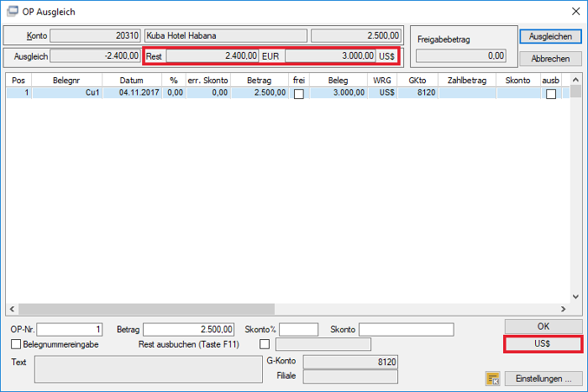
Task: Check the Rest ausbuchen (Taste F11) checkbox
Action: [265, 344]
